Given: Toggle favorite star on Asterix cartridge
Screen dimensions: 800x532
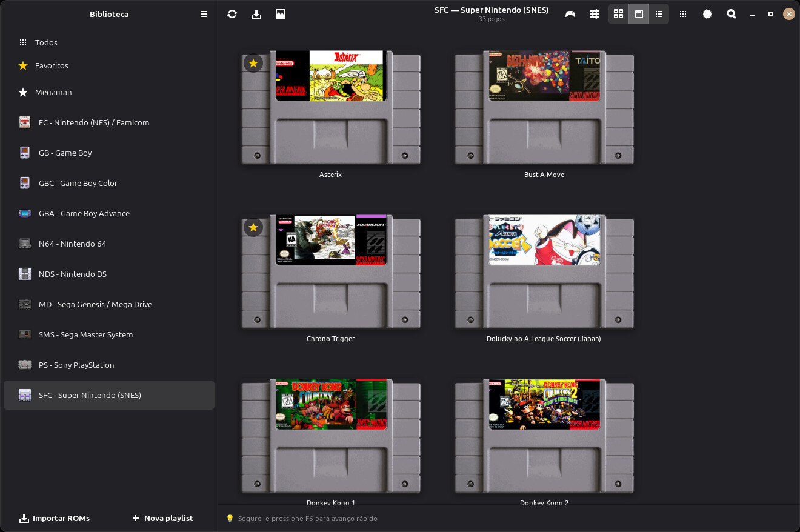Looking at the screenshot, I should point(253,63).
